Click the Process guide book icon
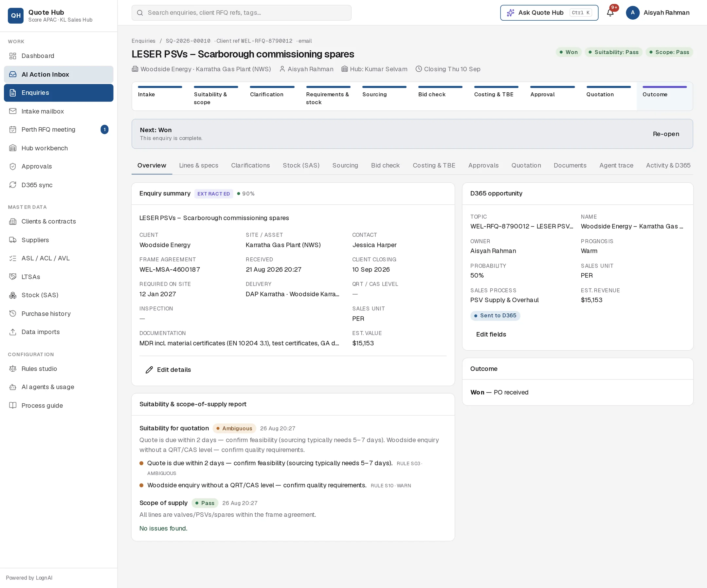This screenshot has height=588, width=707. [x=13, y=405]
